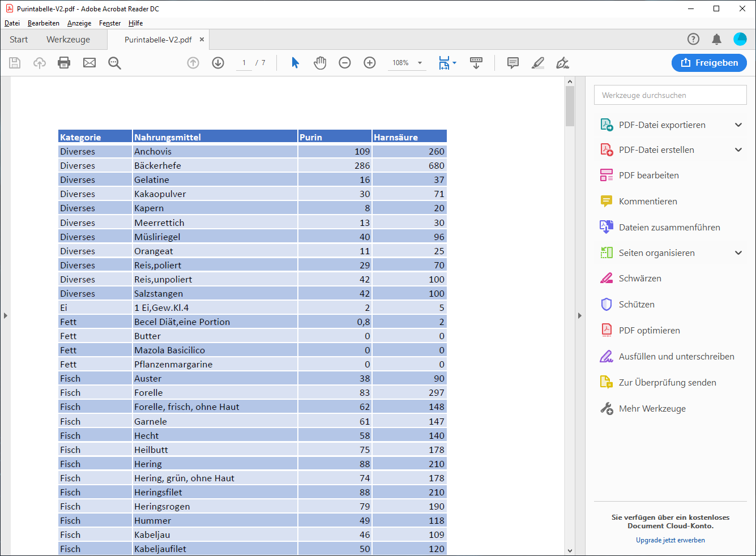The height and width of the screenshot is (556, 756).
Task: Follow the Upgrade jetzt erwerben link
Action: 670,540
